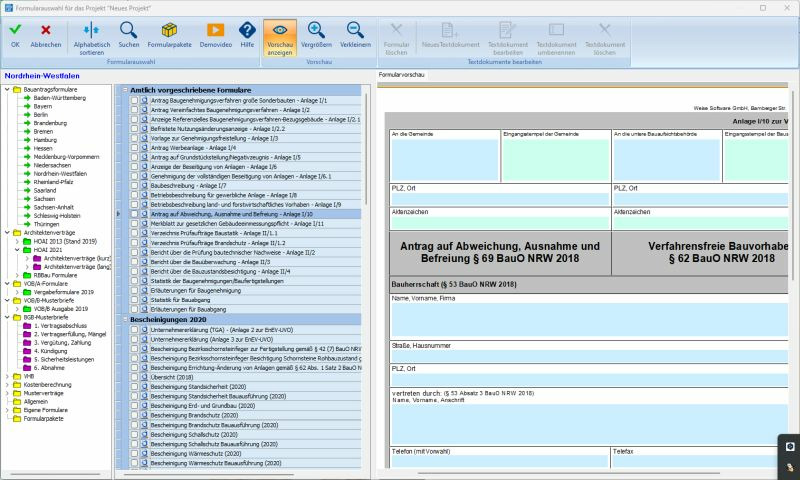Screen dimensions: 800x480
Task: Select Schleswig-Holstein tree entry
Action: coord(57,216)
